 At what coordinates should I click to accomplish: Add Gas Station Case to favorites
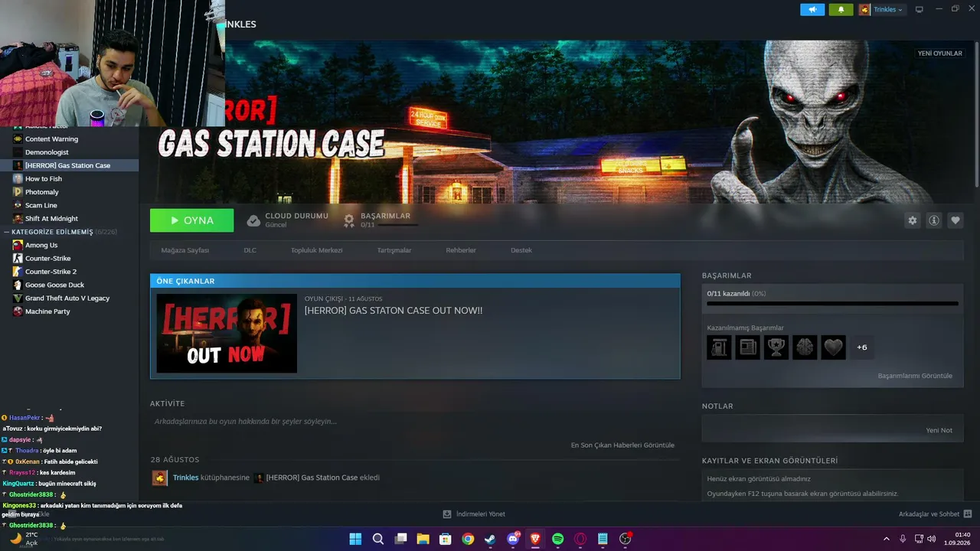955,220
